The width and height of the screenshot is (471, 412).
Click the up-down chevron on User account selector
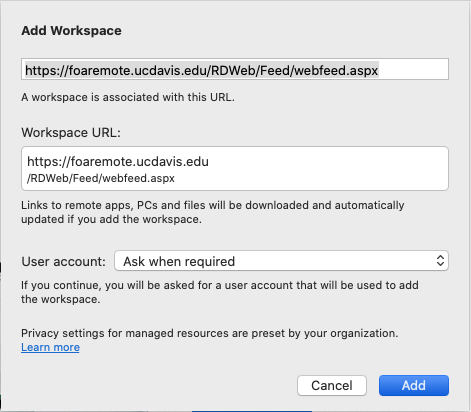tap(440, 261)
